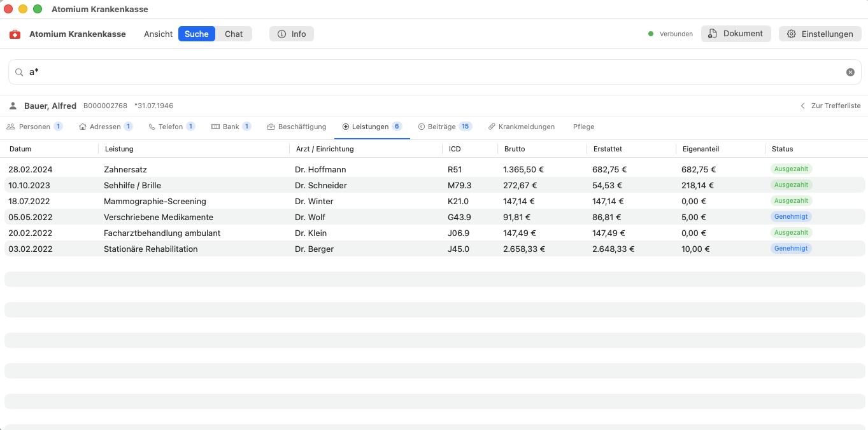Switch to Chat view
This screenshot has height=430, width=868.
tap(234, 34)
